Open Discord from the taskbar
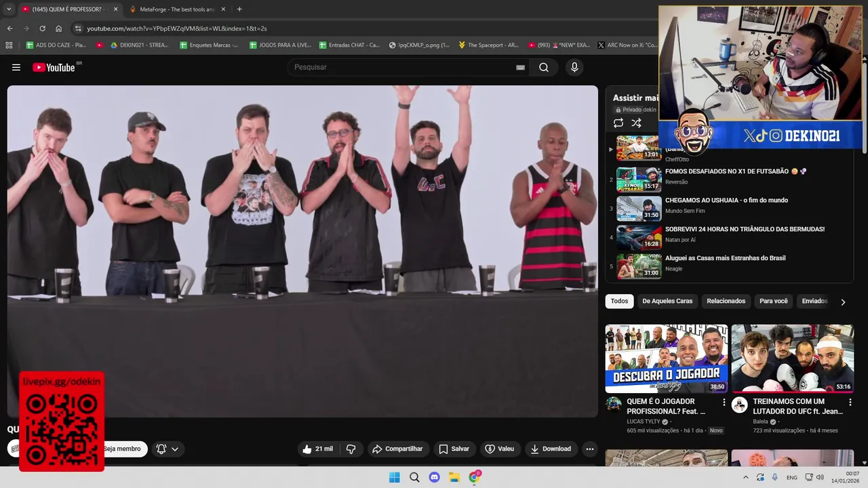Screen dimensions: 868x488 click(x=434, y=477)
